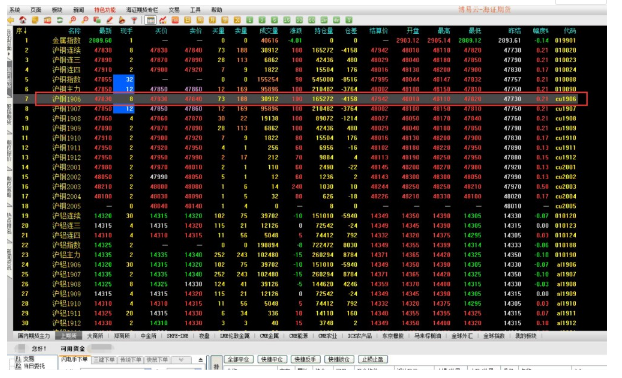Image resolution: width=622 pixels, height=378 pixels.
Task: Click the 快捷反手 button
Action: tap(305, 359)
